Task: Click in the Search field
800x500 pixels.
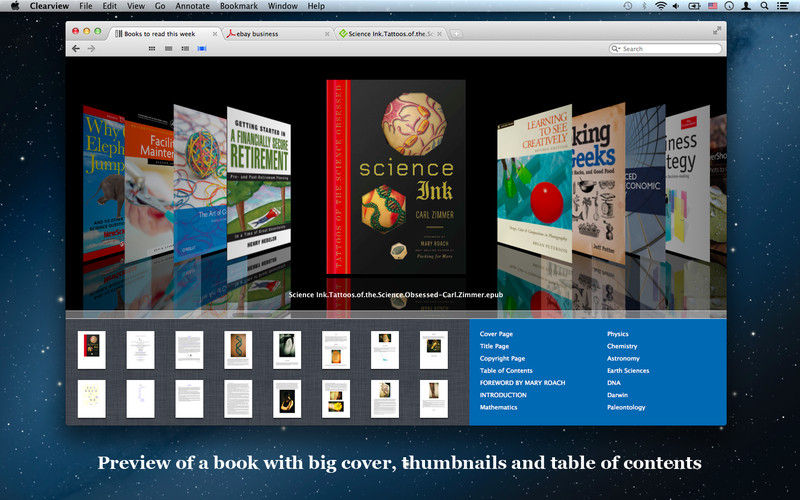Action: (x=668, y=48)
